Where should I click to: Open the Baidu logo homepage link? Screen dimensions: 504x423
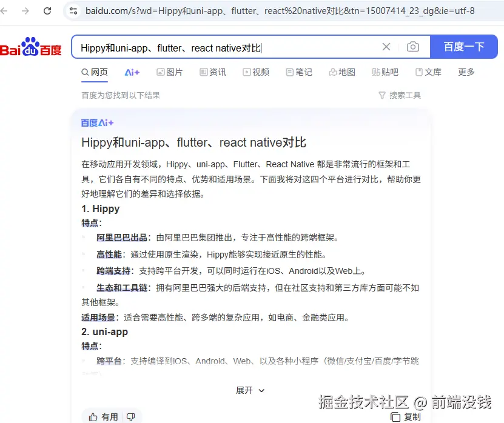pos(31,47)
